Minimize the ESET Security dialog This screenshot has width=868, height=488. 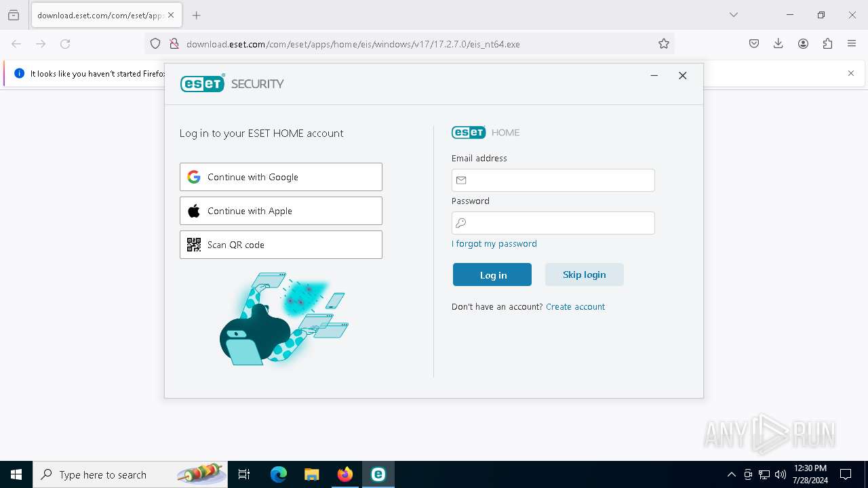tap(654, 75)
